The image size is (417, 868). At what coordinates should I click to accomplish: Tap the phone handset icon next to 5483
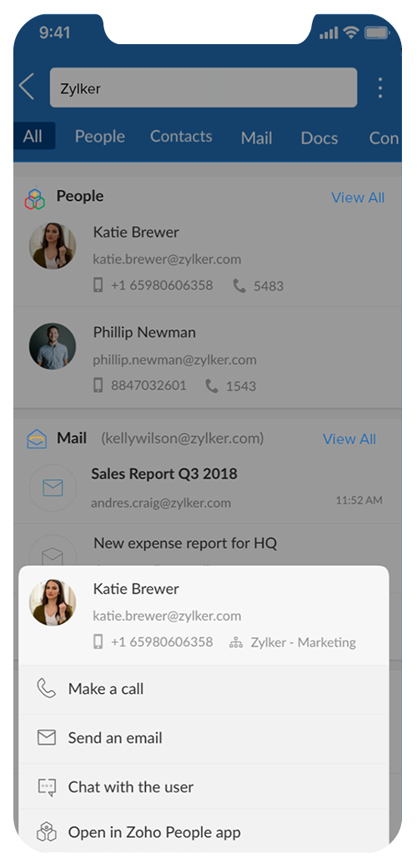tap(239, 286)
